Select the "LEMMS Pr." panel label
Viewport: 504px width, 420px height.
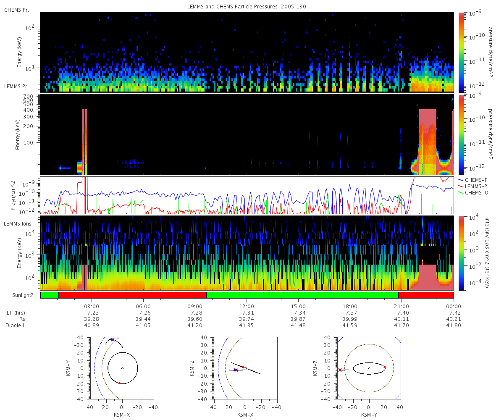(17, 86)
